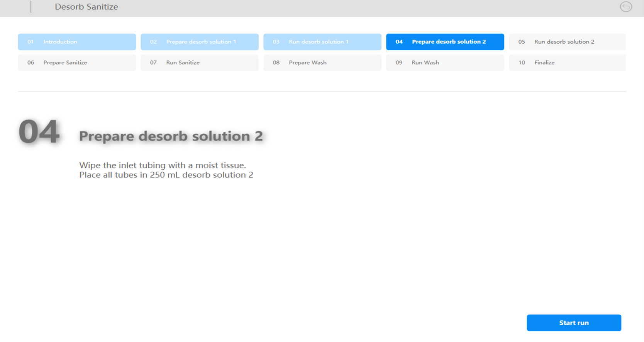The width and height of the screenshot is (644, 342).
Task: Select step 10 Finalize
Action: [567, 63]
